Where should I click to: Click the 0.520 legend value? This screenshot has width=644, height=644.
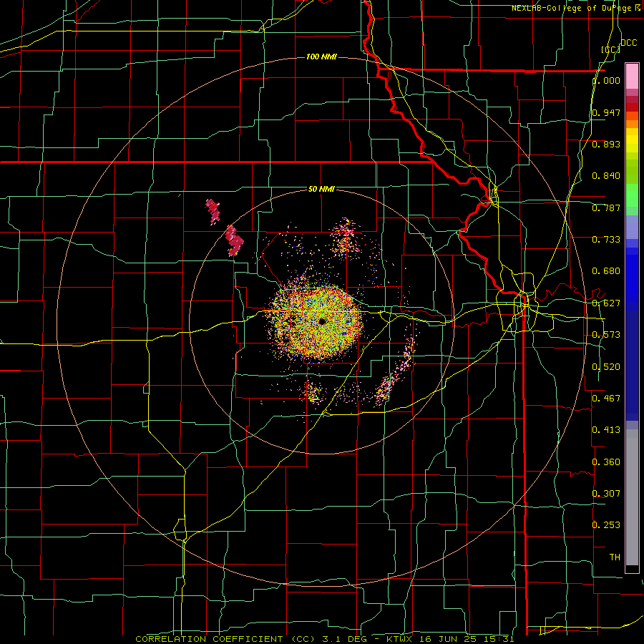606,366
